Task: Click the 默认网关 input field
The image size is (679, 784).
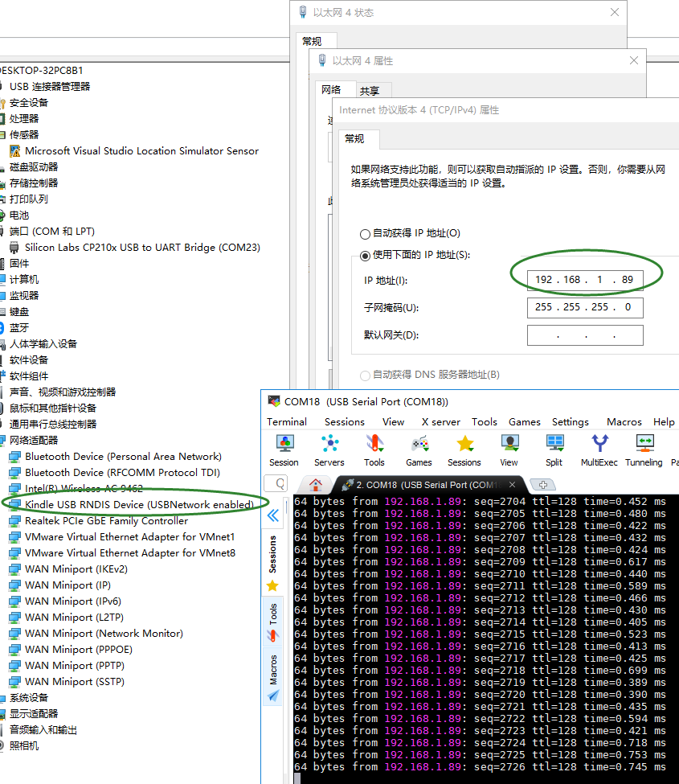Action: pyautogui.click(x=585, y=335)
